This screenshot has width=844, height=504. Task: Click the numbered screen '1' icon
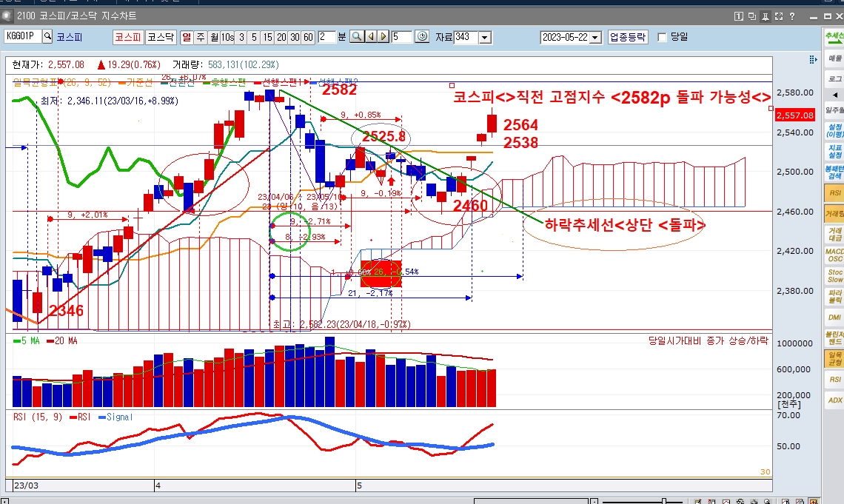(x=739, y=17)
